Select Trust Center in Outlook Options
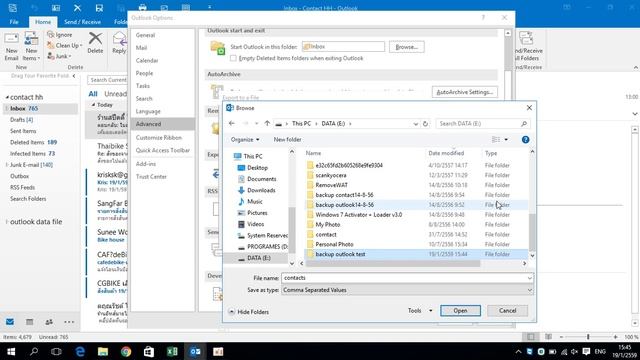640x360 pixels. tap(151, 177)
